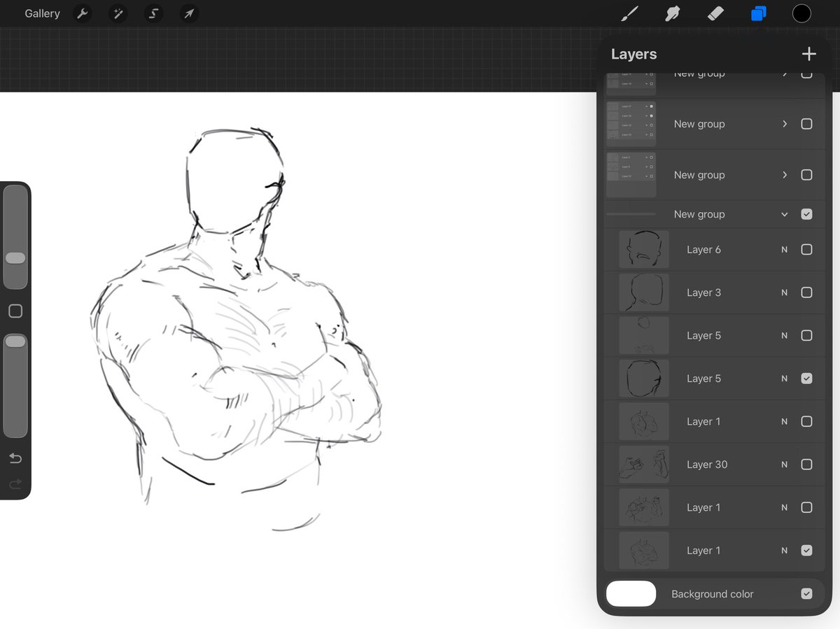Select the Smudge tool
840x629 pixels.
click(x=673, y=13)
